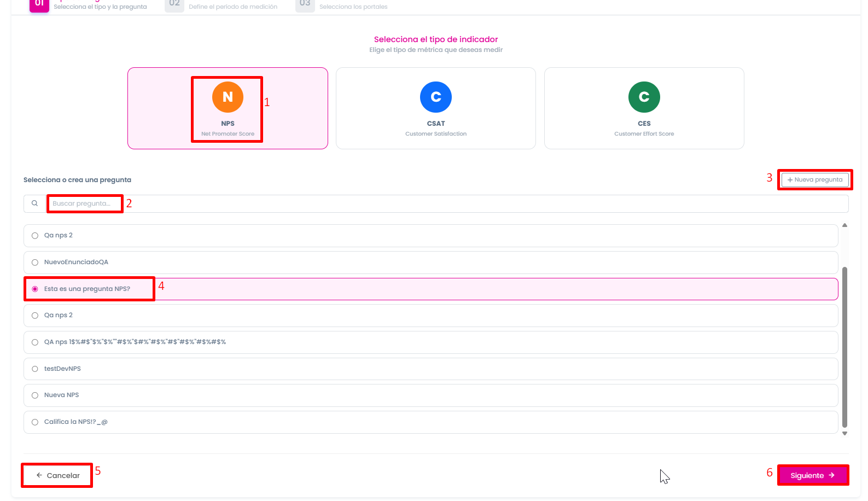Pick the Nueva NPS radio option

(35, 395)
